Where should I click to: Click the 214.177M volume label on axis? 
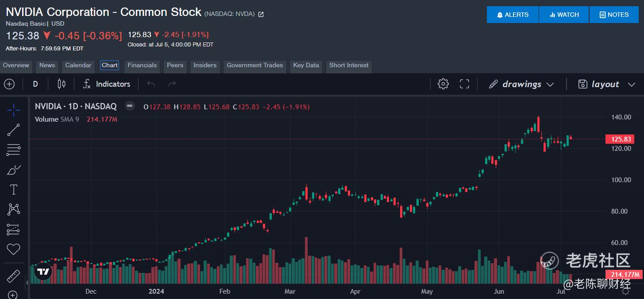(624, 274)
